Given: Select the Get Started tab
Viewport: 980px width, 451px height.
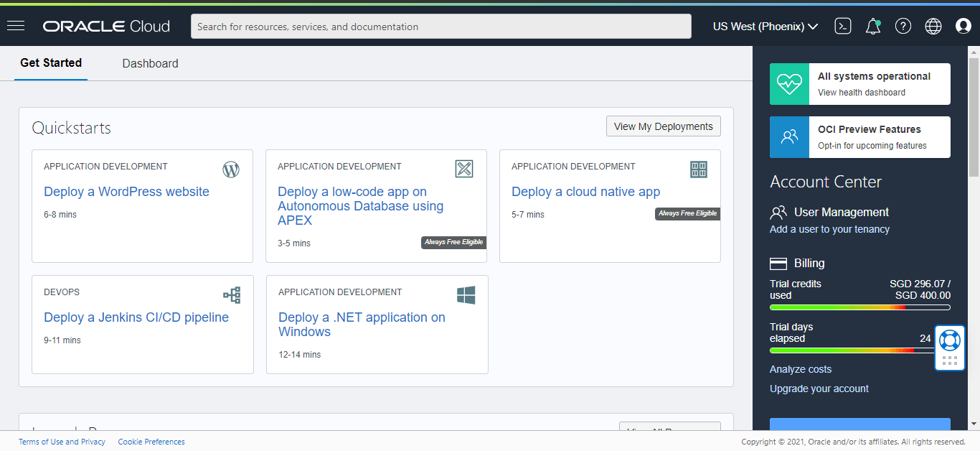Looking at the screenshot, I should (51, 63).
